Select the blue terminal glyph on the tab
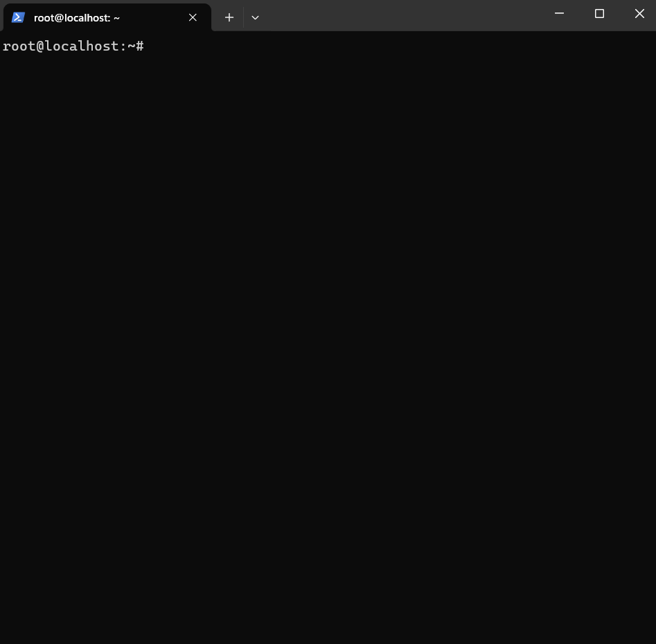Screen dimensions: 656x644 pyautogui.click(x=18, y=17)
